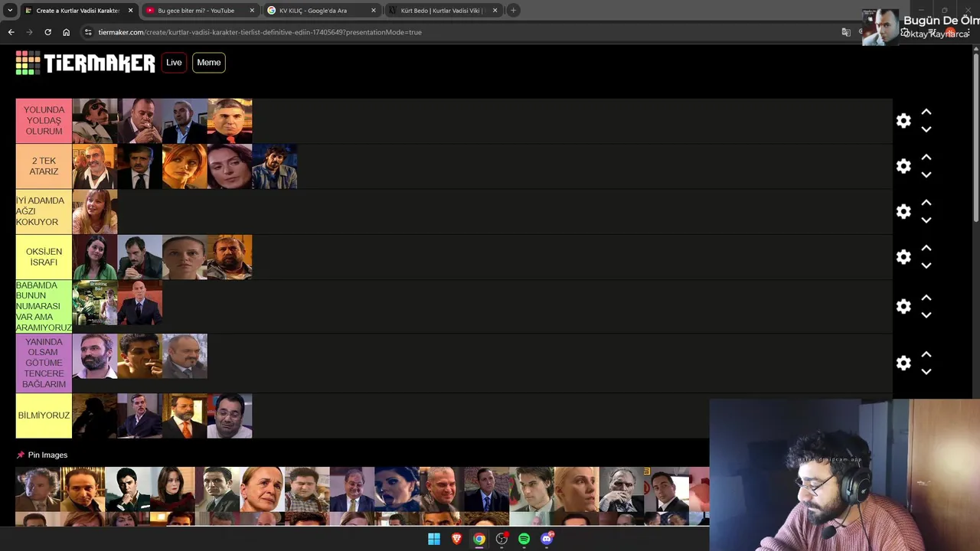Screen dimensions: 980x551
Task: Move YOLUNDA YOLDAŞ OLURUM tier down with arrow
Action: 926,129
